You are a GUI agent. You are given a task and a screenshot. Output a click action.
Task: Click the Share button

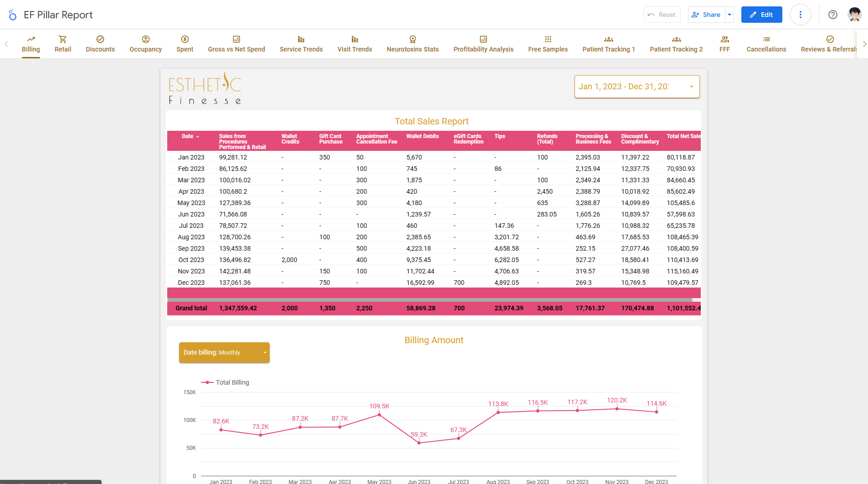[x=707, y=15]
